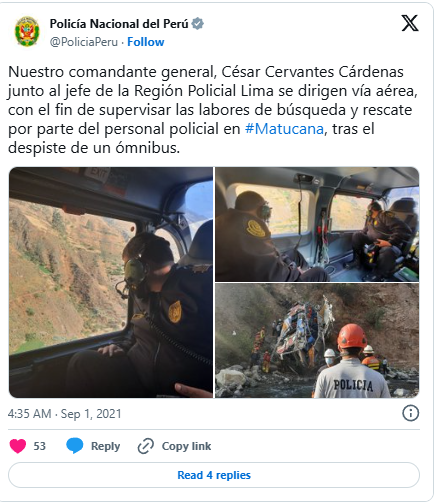This screenshot has height=502, width=434.
Task: Click the copy link chain icon
Action: [x=146, y=446]
